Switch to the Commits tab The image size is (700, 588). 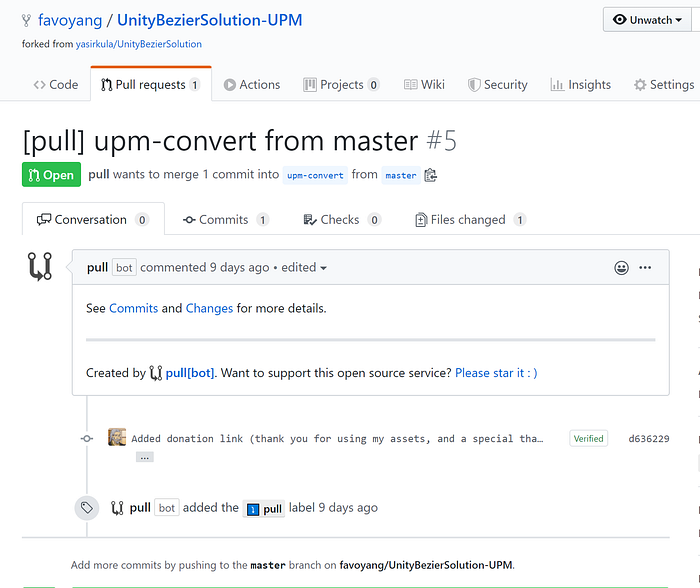coord(225,220)
